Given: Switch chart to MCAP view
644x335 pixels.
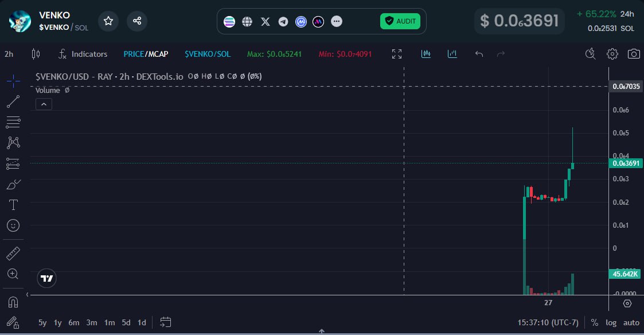Looking at the screenshot, I should coord(157,53).
